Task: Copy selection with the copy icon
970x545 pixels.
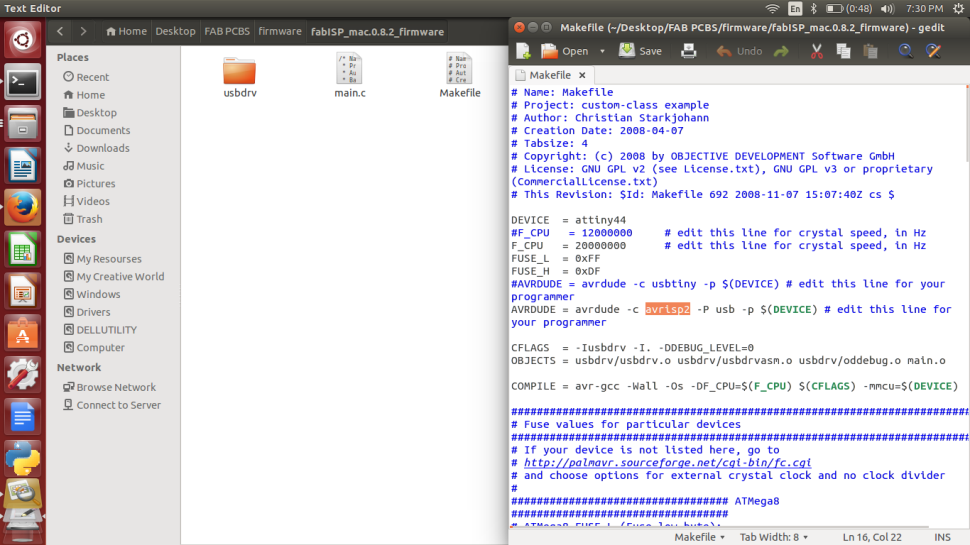Action: pyautogui.click(x=843, y=51)
